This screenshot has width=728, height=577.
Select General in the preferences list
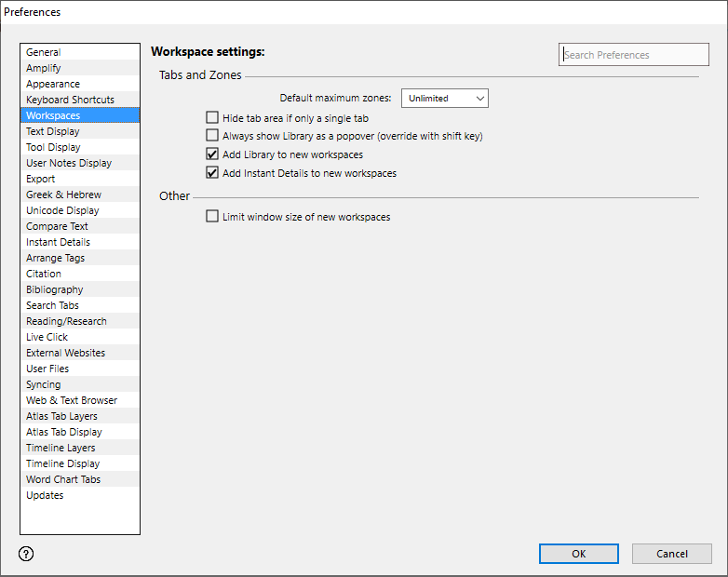[44, 52]
